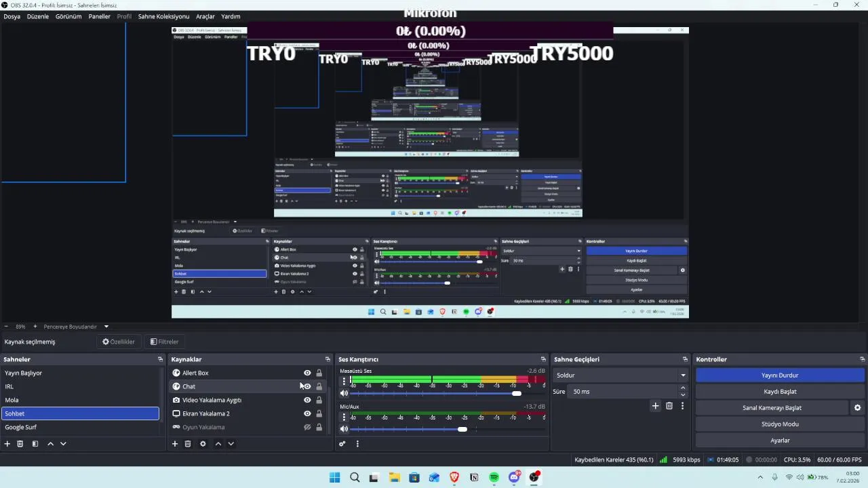
Task: Open source properties gear in the Kaynaklar toolbar
Action: tap(203, 444)
